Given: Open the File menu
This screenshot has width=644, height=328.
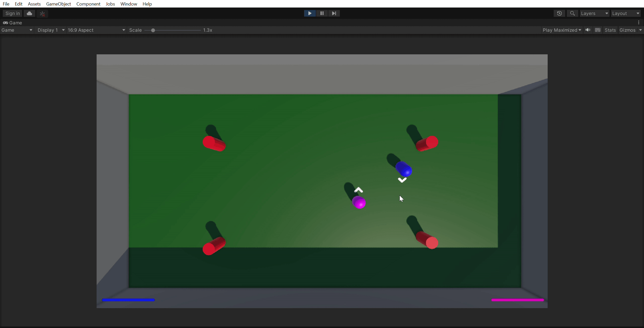Looking at the screenshot, I should pos(6,4).
